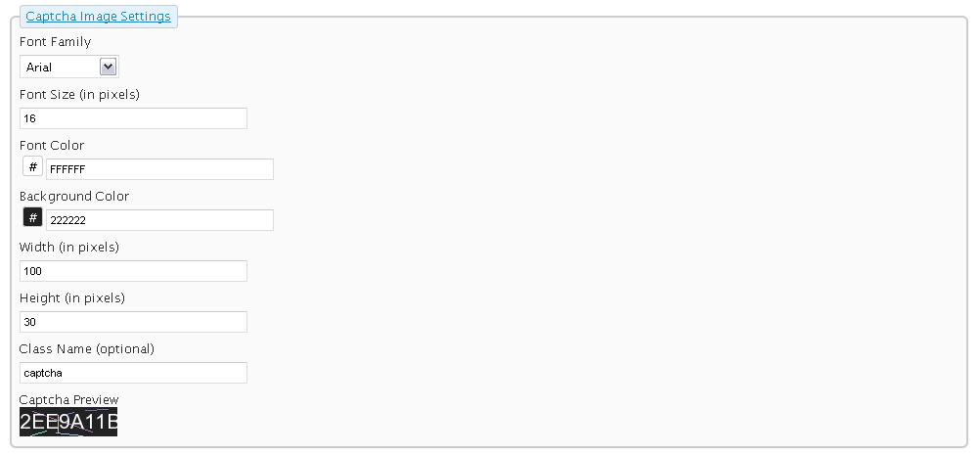The image size is (980, 455).
Task: Click the Font Size (in pixels) label
Action: coord(79,94)
